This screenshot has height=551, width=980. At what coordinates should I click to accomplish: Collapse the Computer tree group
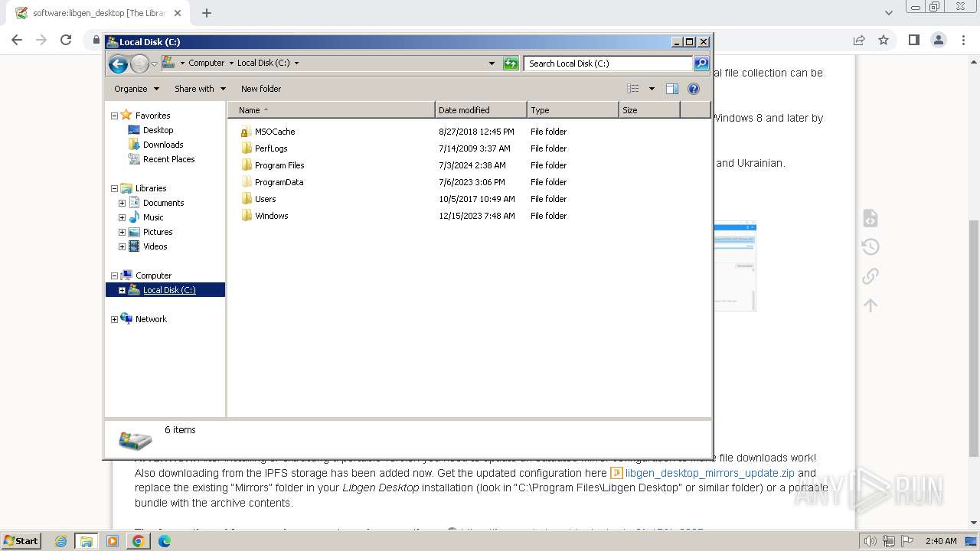pyautogui.click(x=114, y=275)
